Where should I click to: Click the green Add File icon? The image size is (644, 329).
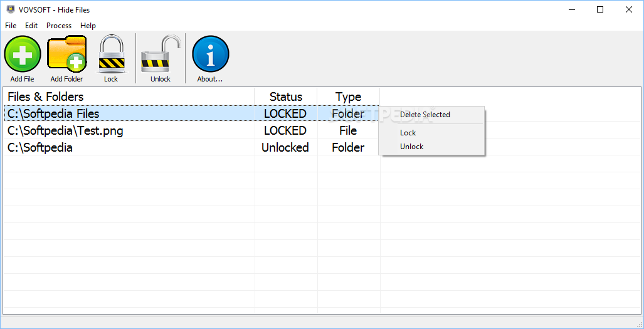pos(22,54)
